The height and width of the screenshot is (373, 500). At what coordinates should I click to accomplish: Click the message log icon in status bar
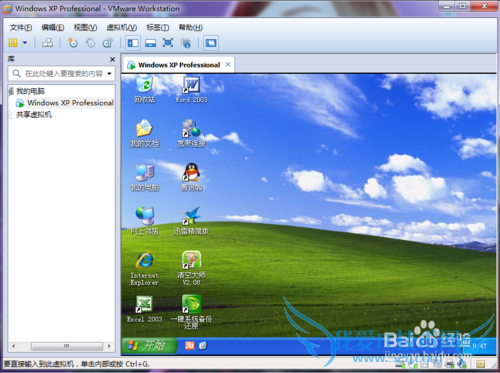click(x=480, y=364)
